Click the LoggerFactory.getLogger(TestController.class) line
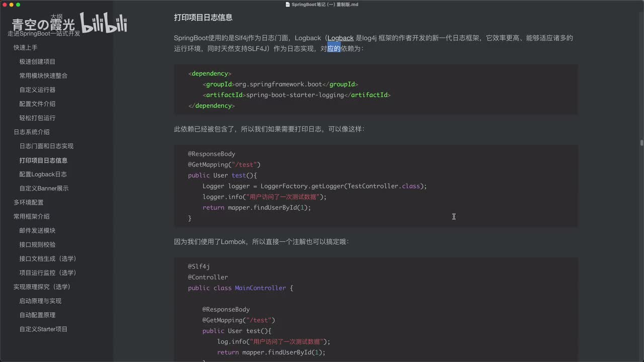The image size is (644, 362). click(314, 186)
